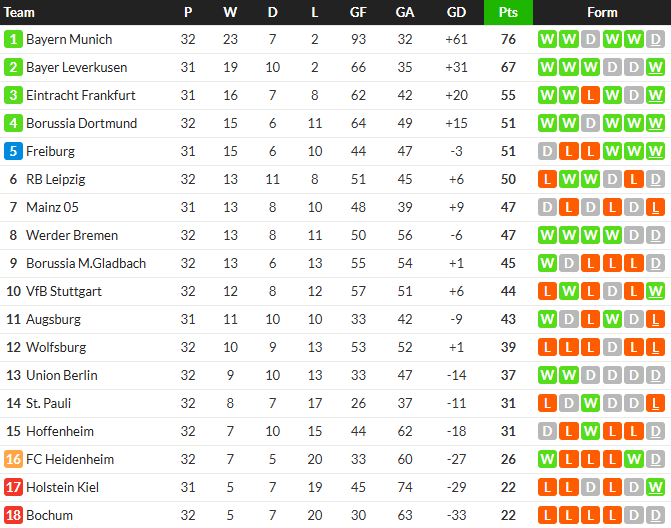The height and width of the screenshot is (528, 671).
Task: Click the Team column header
Action: pos(19,12)
